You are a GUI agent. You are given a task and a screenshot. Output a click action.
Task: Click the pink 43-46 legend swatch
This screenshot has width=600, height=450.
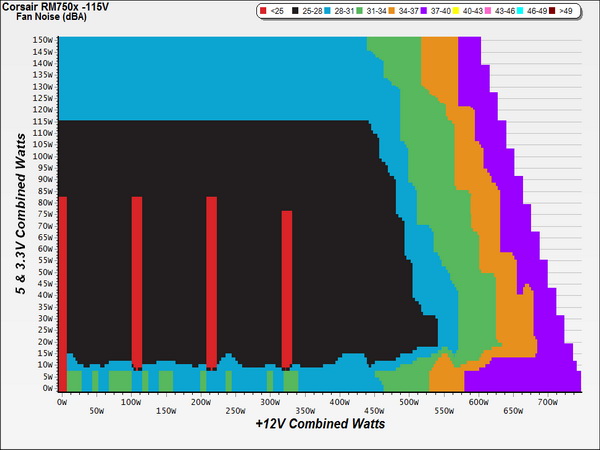pos(488,11)
